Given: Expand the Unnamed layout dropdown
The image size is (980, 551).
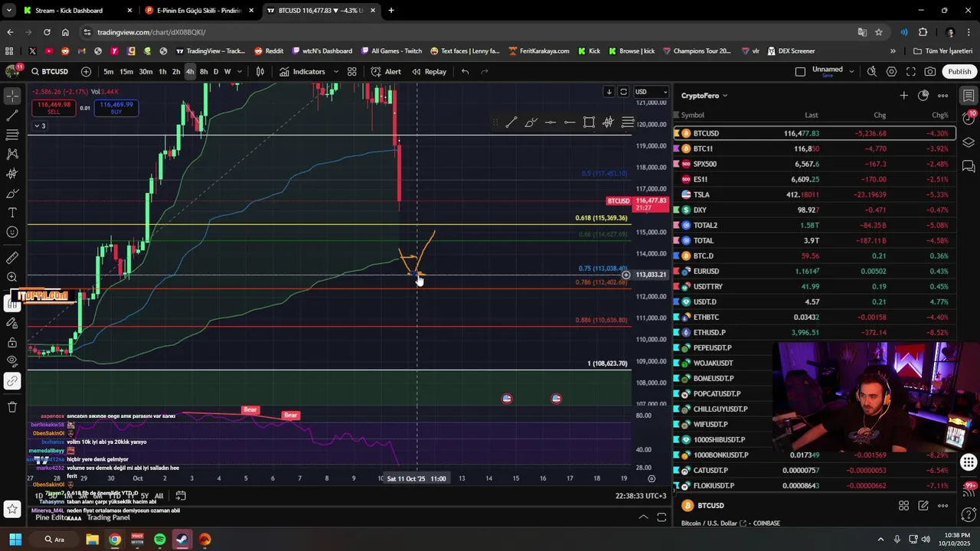Looking at the screenshot, I should point(851,71).
